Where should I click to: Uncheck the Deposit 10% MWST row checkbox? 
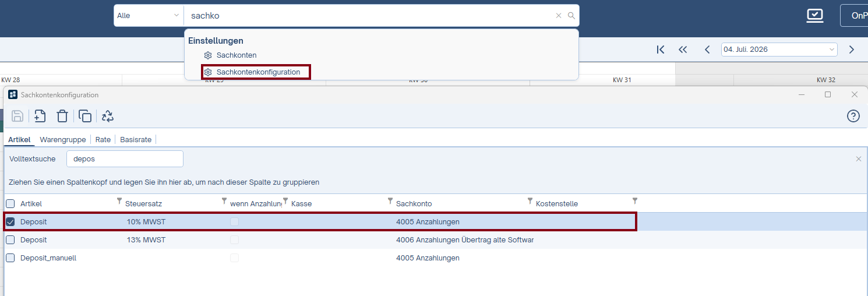tap(10, 221)
